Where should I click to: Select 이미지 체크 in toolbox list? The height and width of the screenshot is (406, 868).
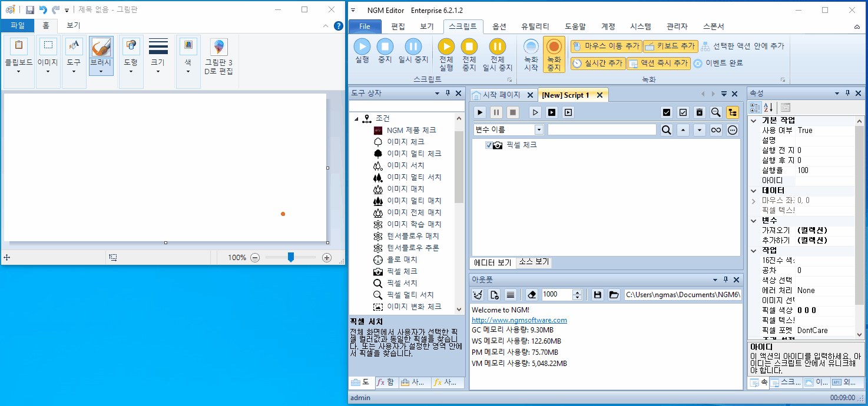(406, 142)
